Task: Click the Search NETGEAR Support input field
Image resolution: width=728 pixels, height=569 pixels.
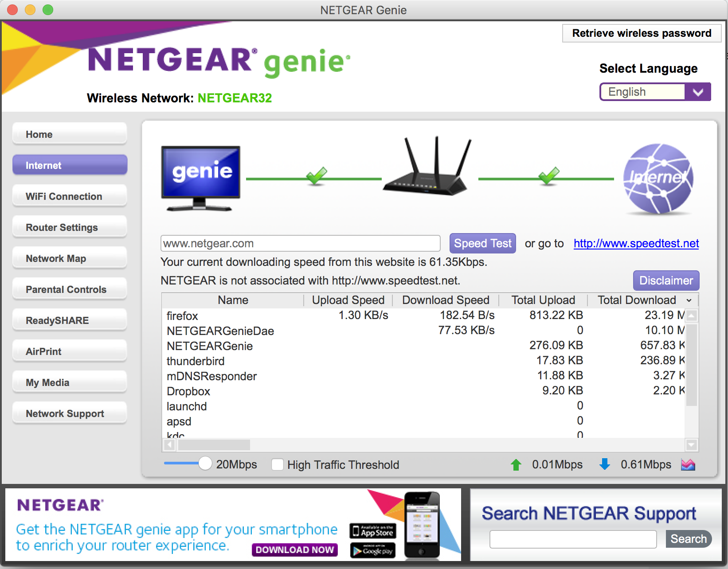Action: click(x=573, y=539)
